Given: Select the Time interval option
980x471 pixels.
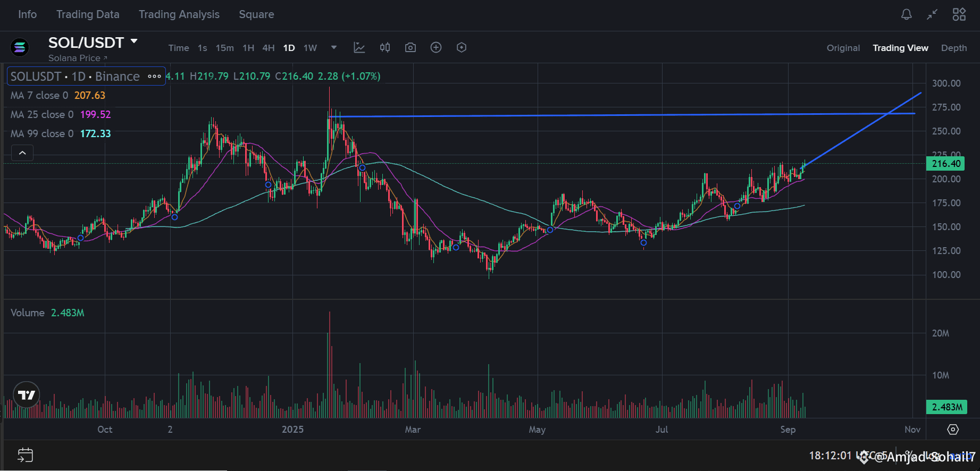Looking at the screenshot, I should (x=179, y=48).
